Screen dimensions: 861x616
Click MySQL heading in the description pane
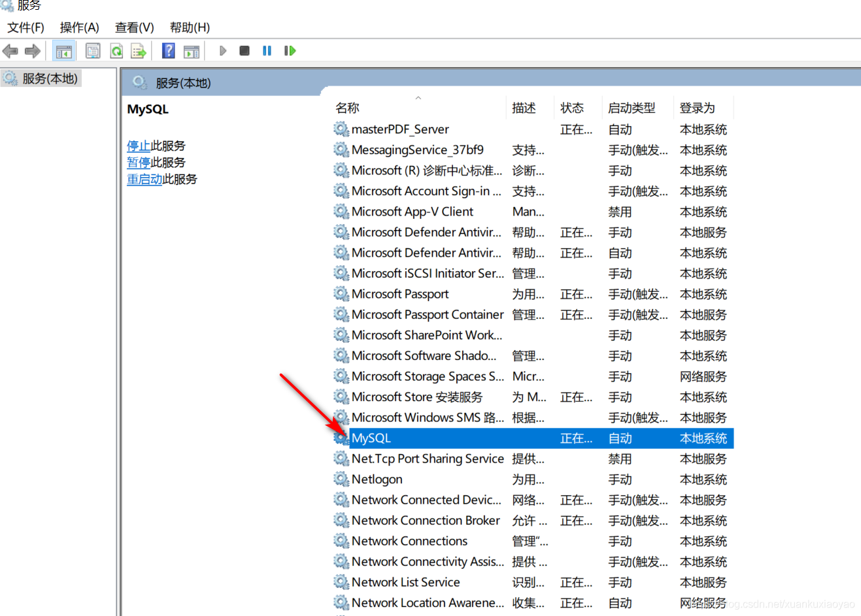(x=148, y=109)
